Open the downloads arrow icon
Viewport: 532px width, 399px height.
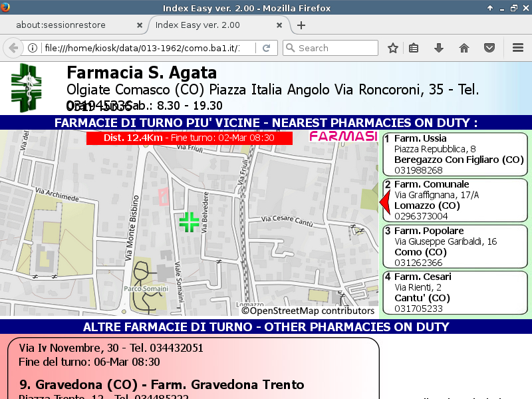coord(439,48)
